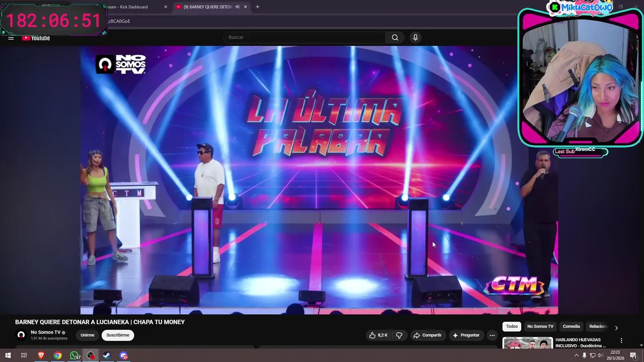
Task: Launch Brave browser from the taskbar
Action: pos(41,355)
